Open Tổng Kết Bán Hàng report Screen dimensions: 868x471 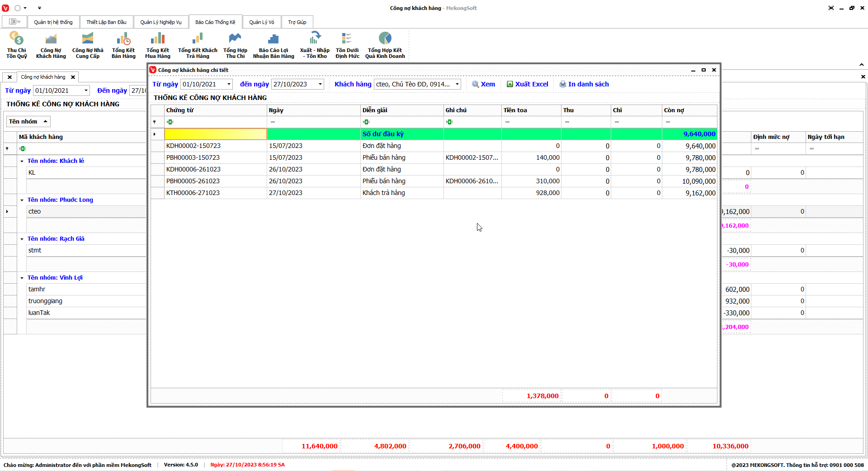point(123,45)
